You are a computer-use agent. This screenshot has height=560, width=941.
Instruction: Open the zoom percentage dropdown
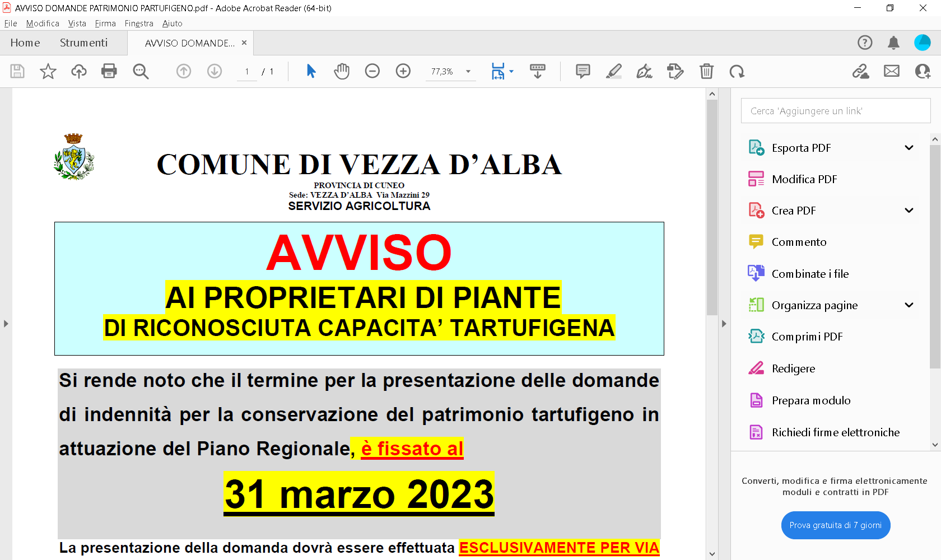468,72
